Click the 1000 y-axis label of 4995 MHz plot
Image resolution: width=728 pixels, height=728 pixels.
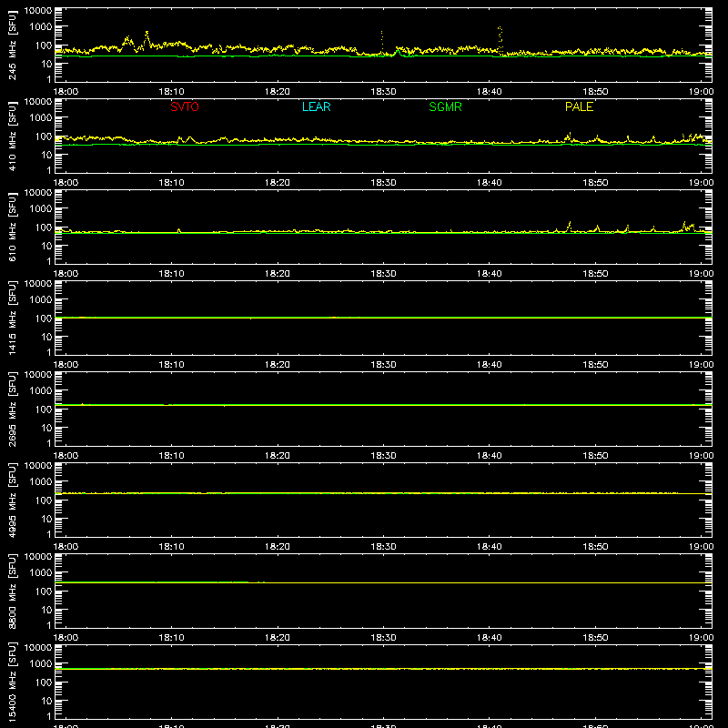pos(41,482)
